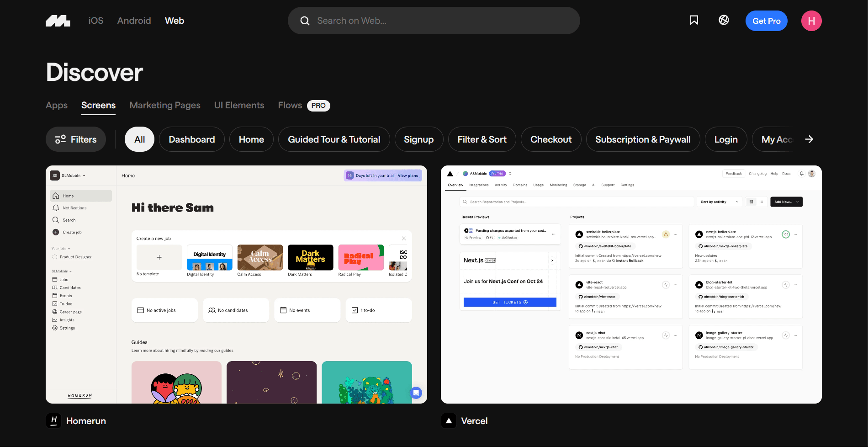Open the Vercel dashboard screenshot thumbnail

(x=631, y=284)
